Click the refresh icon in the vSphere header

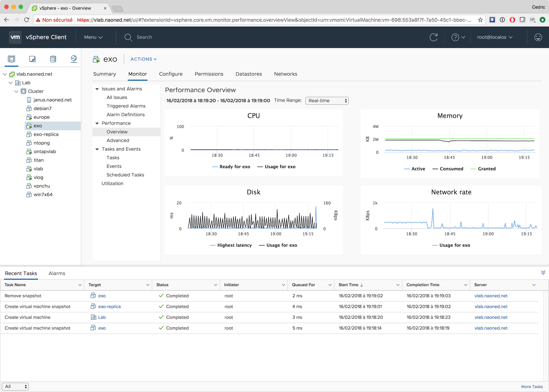[x=434, y=37]
